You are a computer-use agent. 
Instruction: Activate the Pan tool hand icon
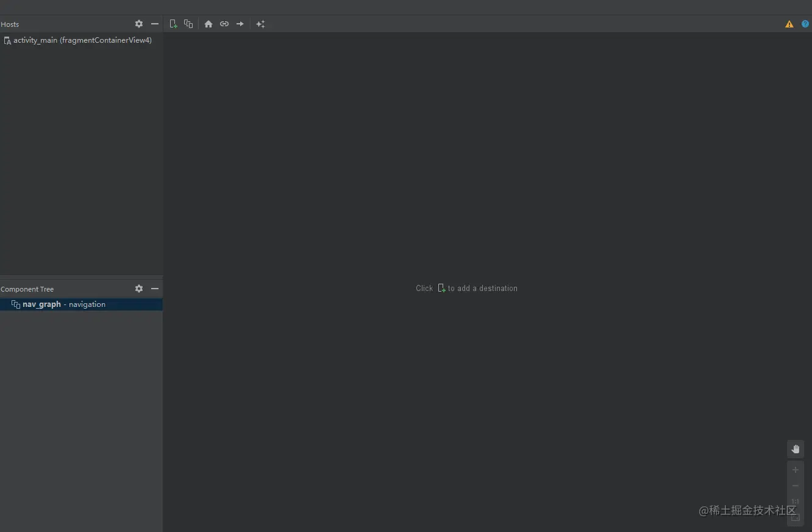click(795, 449)
